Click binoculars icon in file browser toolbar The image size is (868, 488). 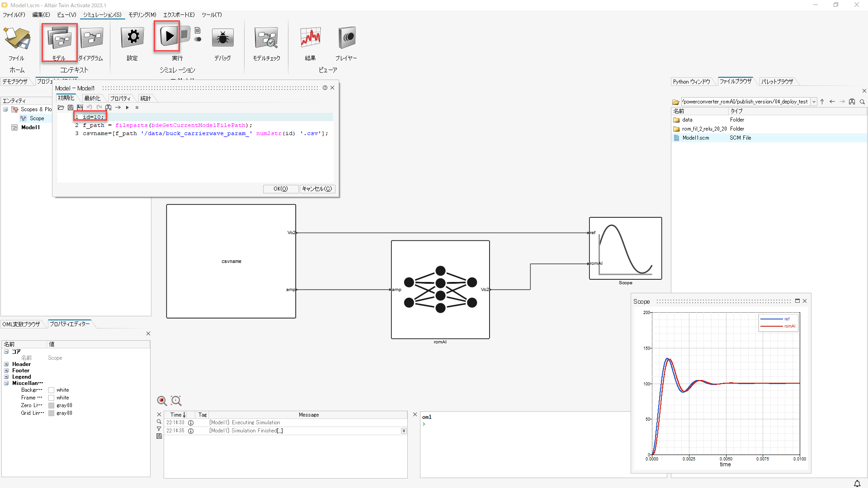point(852,102)
